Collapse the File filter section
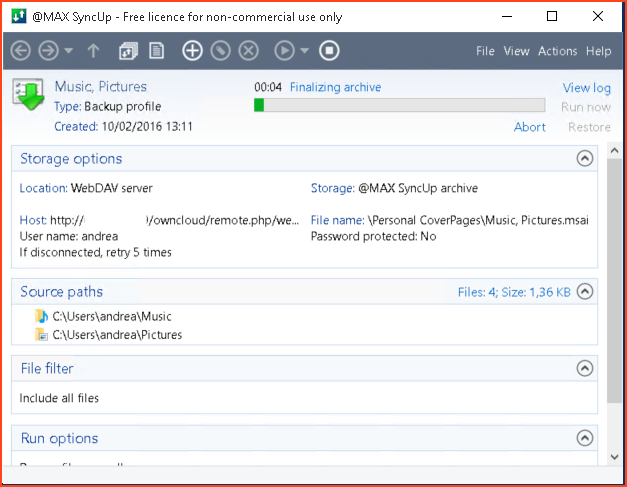The image size is (627, 487). (585, 368)
